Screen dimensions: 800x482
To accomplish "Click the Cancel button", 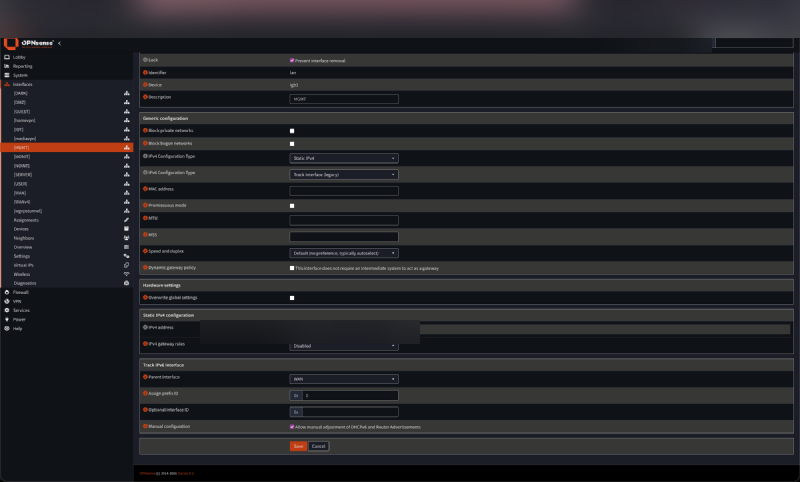I will pyautogui.click(x=318, y=446).
